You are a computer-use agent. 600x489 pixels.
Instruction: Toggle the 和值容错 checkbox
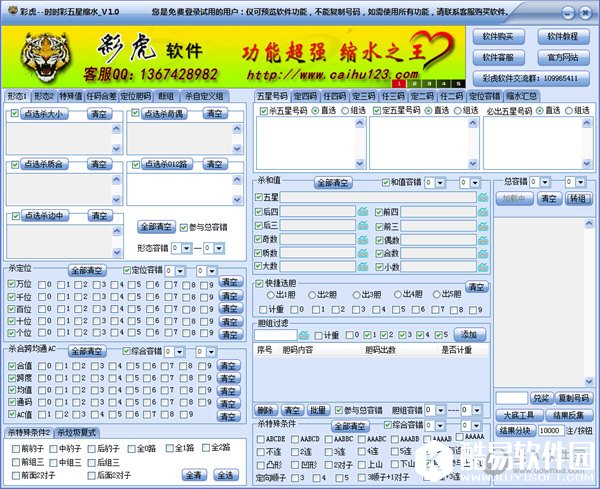386,183
